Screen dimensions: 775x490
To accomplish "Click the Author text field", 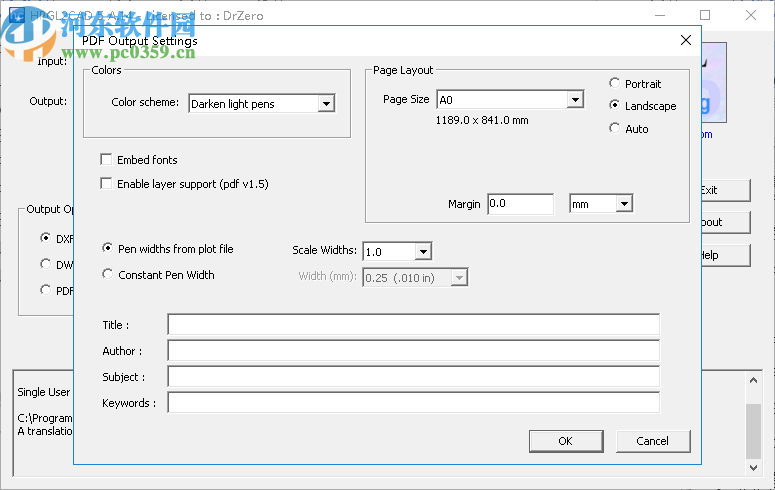I will point(414,351).
